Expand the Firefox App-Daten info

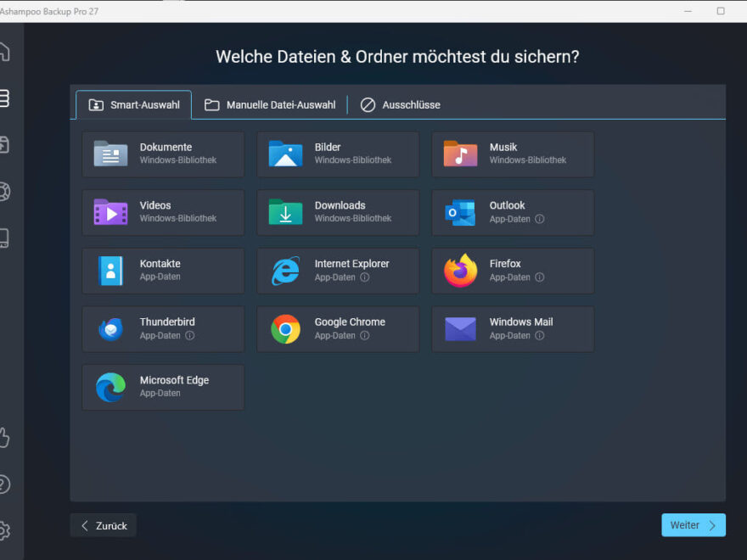(x=541, y=276)
